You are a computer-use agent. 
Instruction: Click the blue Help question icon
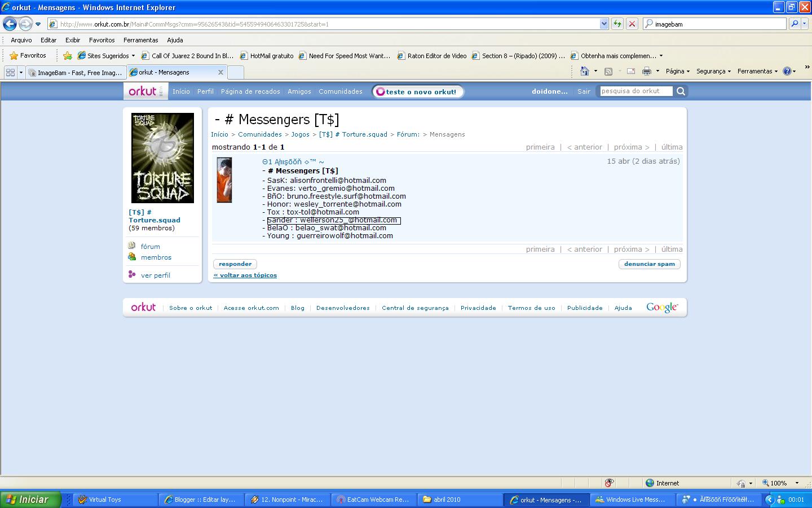[x=787, y=71]
